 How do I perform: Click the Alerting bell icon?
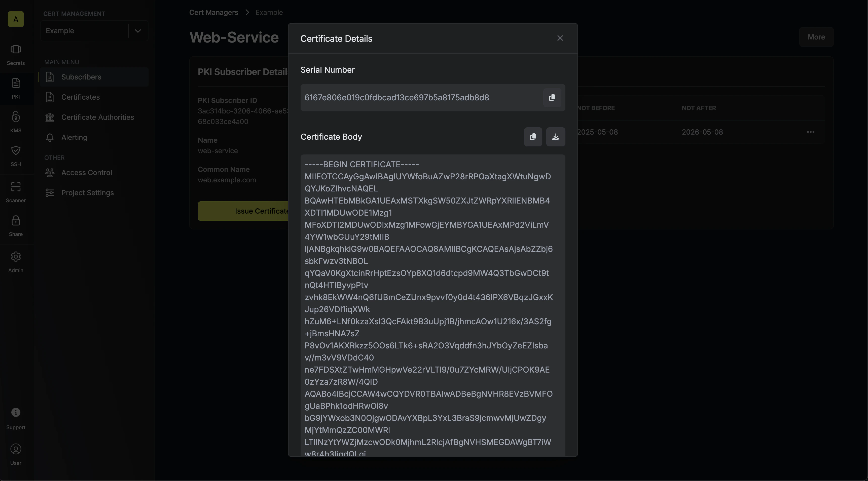[50, 137]
